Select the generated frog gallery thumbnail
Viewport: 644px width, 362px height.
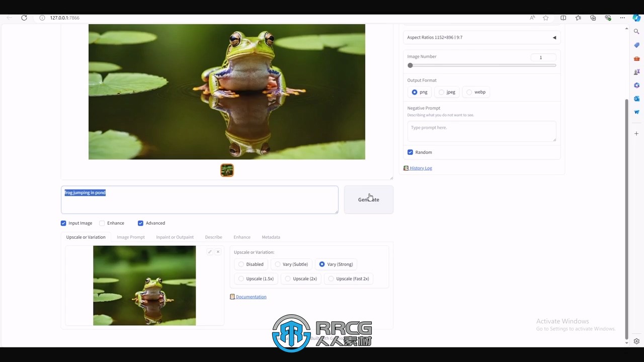227,170
